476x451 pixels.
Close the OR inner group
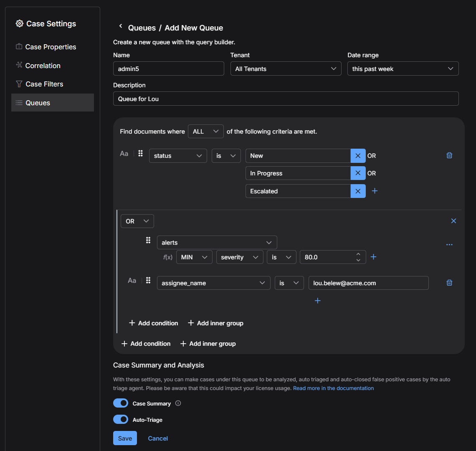point(453,221)
